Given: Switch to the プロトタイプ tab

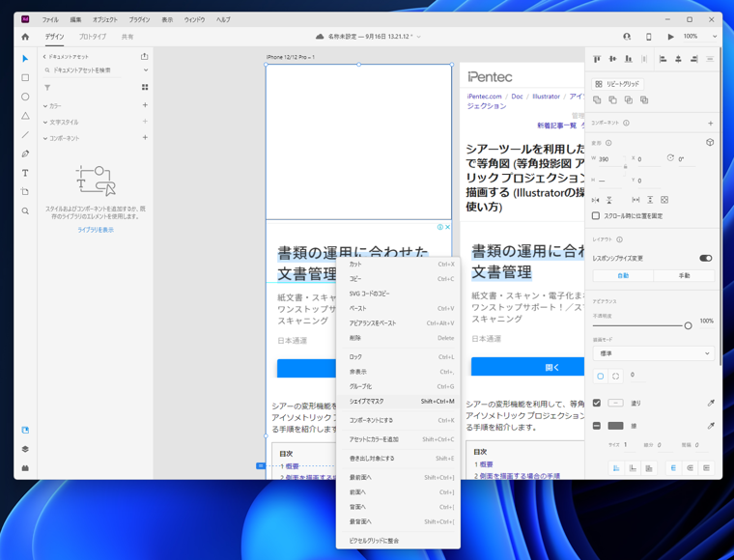Looking at the screenshot, I should pos(92,37).
